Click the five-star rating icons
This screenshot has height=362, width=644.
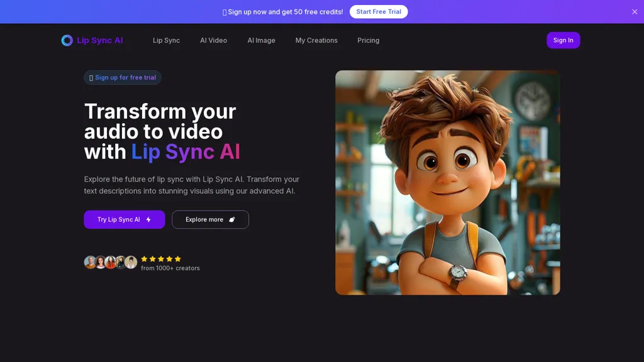[161, 259]
